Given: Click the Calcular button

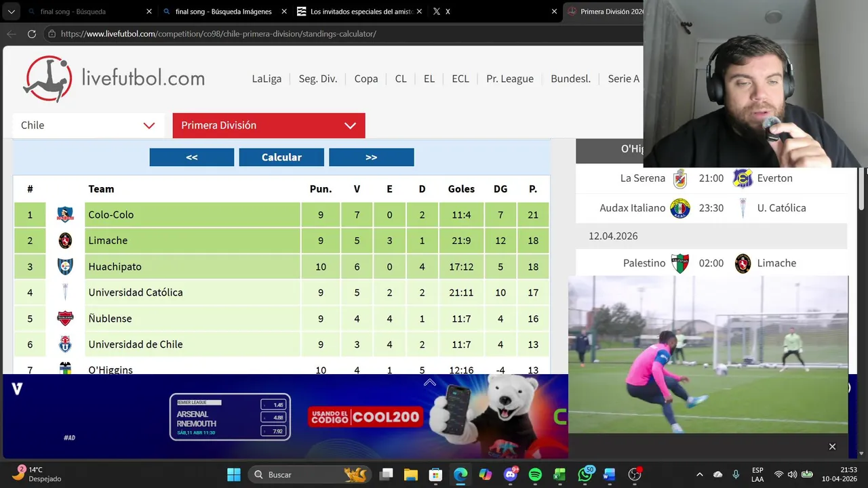Looking at the screenshot, I should (x=281, y=157).
